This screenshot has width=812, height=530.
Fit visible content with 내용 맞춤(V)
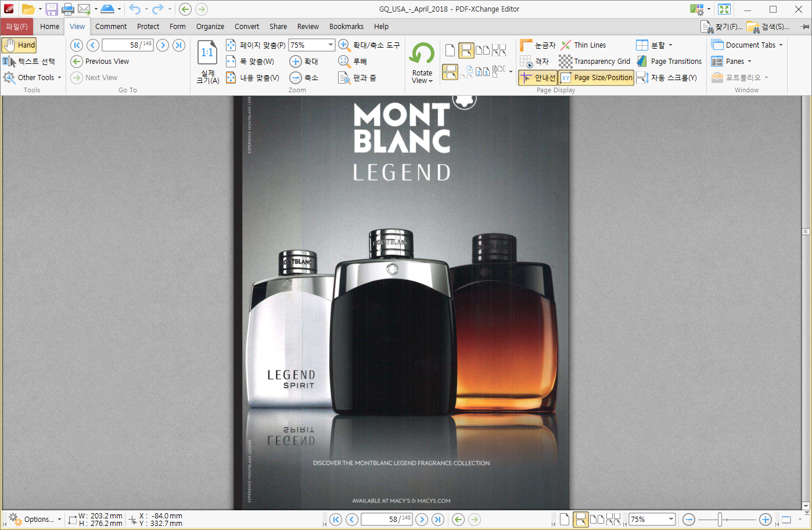(x=253, y=77)
